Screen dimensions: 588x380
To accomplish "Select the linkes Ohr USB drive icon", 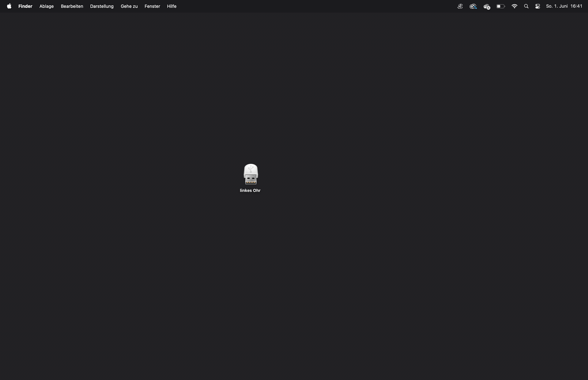I will [251, 174].
